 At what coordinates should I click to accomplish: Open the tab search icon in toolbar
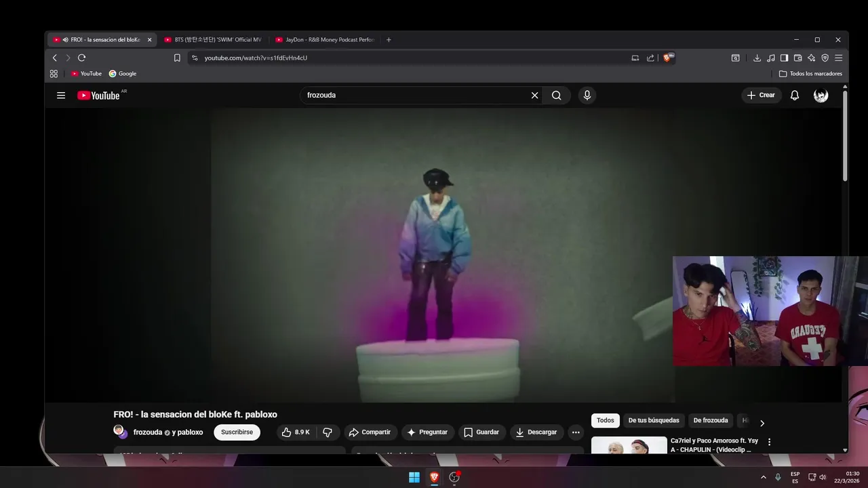tap(735, 58)
